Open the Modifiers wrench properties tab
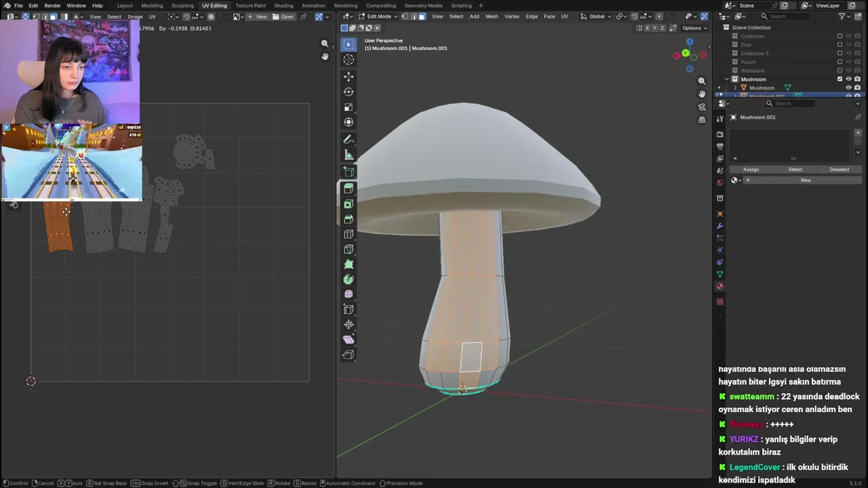 720,226
